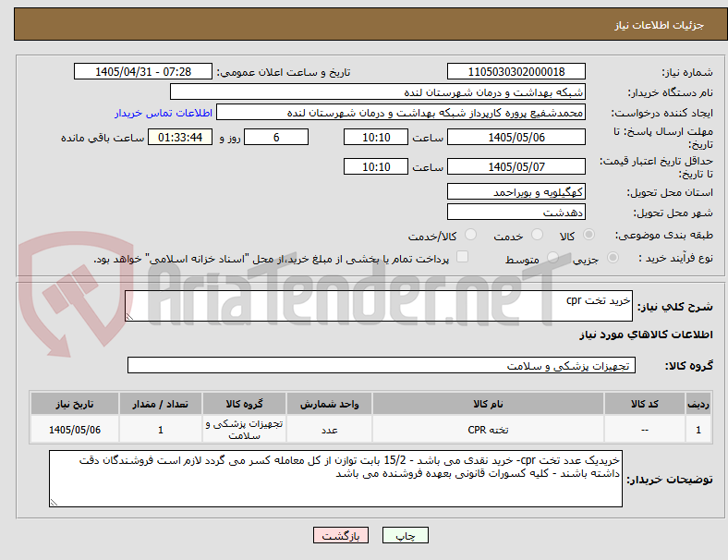Click the resize handle of the buyer notes textarea
This screenshot has height=560, width=728.
pos(54,503)
